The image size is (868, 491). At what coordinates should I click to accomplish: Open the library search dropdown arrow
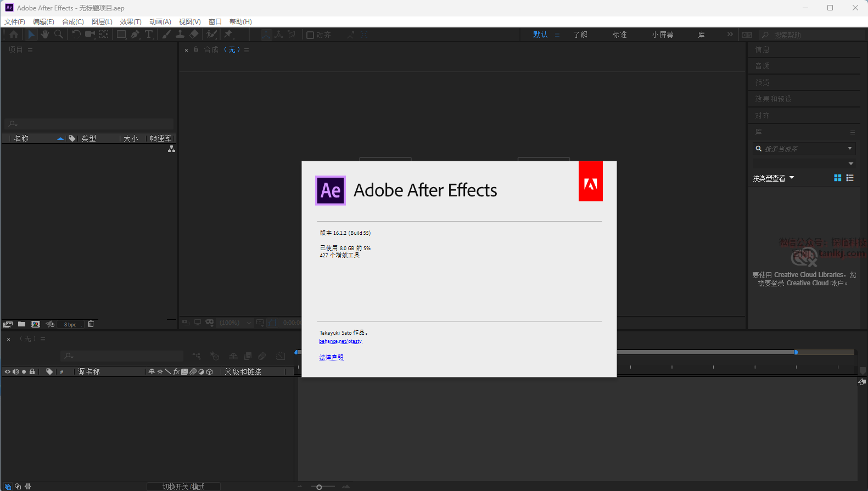(850, 149)
